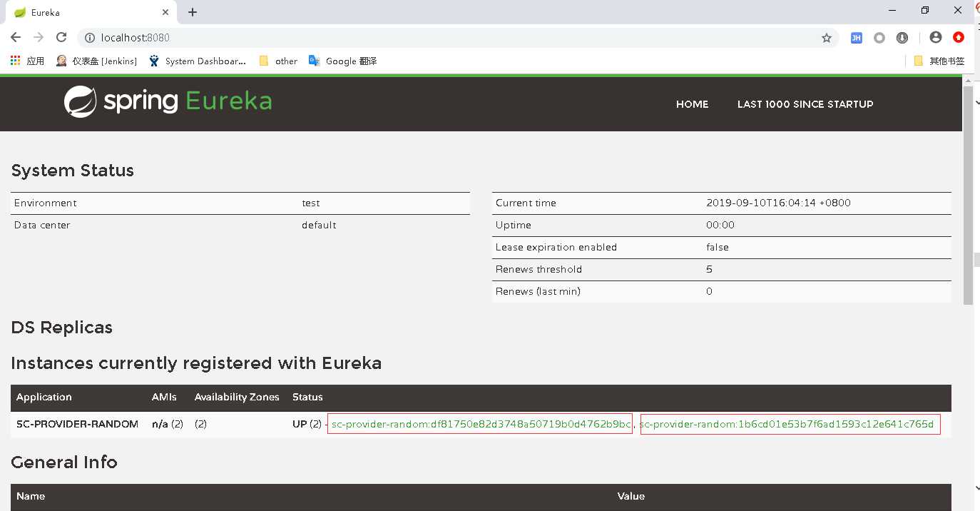
Task: Click the System Status heading
Action: [73, 171]
